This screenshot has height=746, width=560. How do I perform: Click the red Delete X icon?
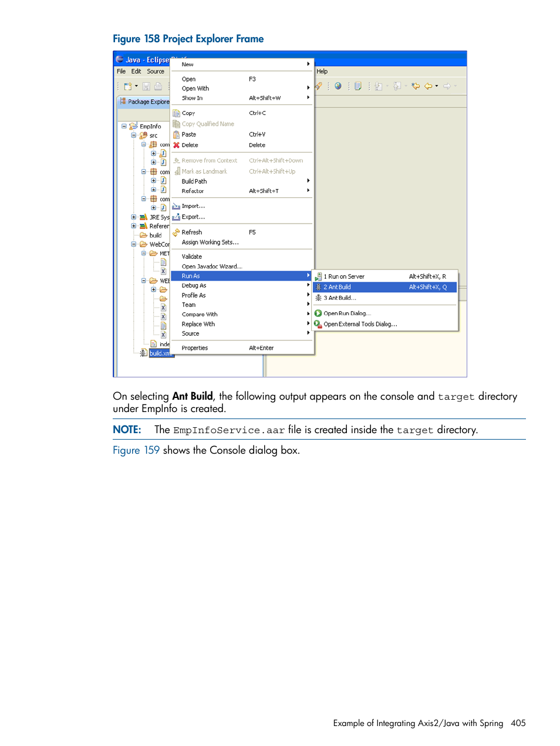[176, 145]
